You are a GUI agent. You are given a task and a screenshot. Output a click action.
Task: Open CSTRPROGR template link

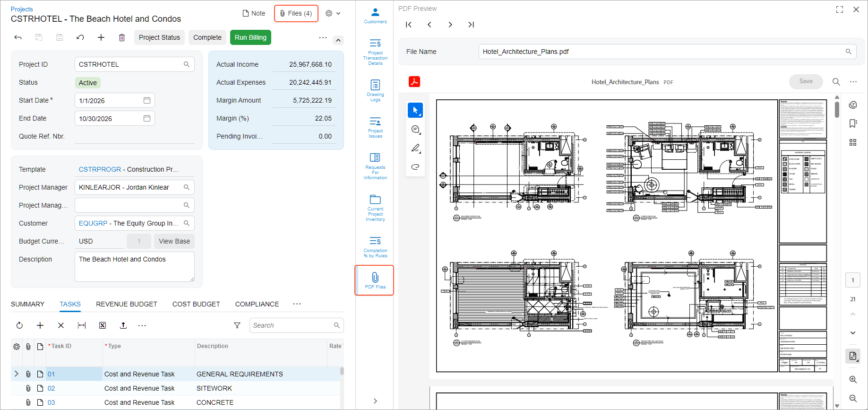point(100,169)
